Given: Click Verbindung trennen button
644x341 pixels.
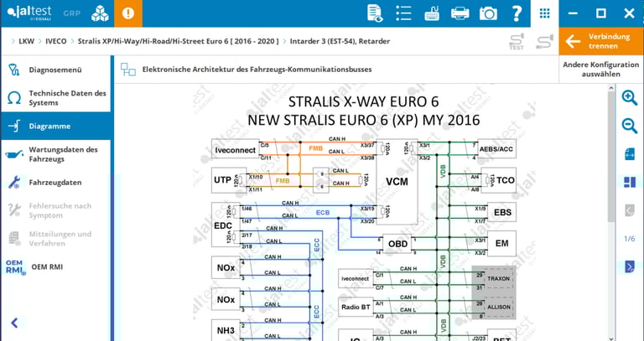Looking at the screenshot, I should [601, 41].
